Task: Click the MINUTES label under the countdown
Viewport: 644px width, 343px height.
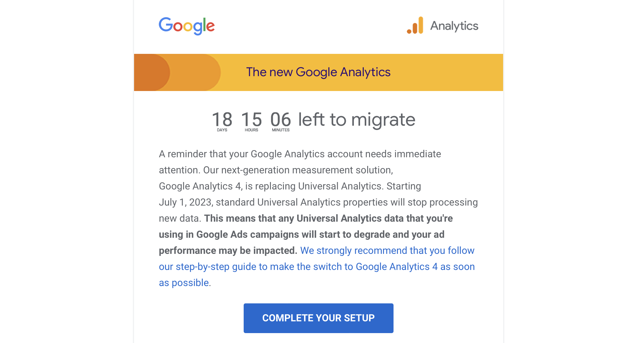Action: (x=281, y=130)
